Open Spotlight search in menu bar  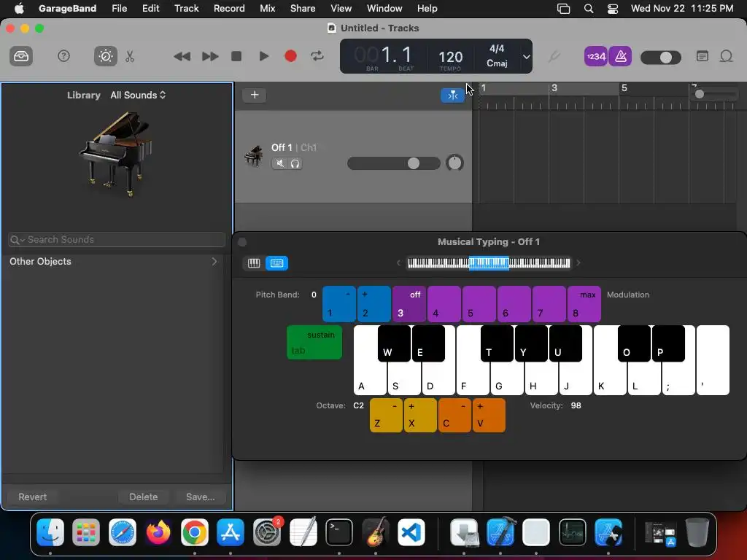coord(589,9)
